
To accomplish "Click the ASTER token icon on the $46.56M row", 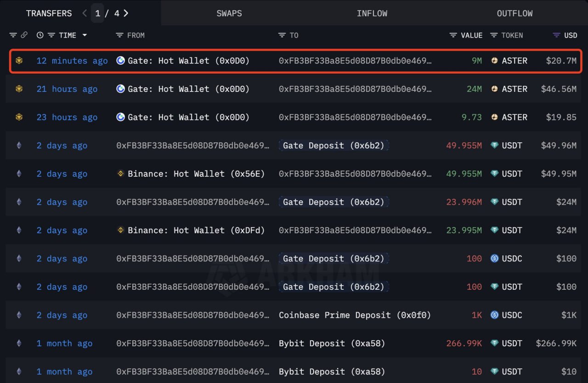I will (494, 89).
